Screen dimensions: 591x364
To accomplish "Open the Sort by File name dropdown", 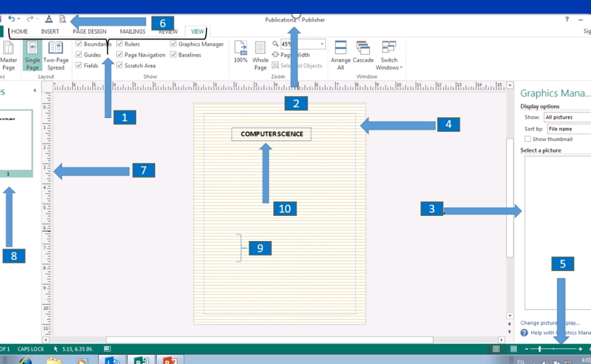I will 565,129.
